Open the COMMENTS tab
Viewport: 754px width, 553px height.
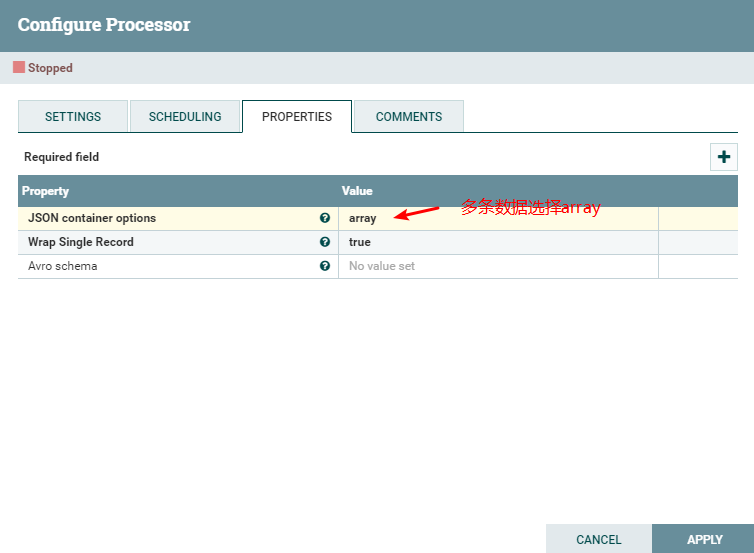[x=409, y=116]
